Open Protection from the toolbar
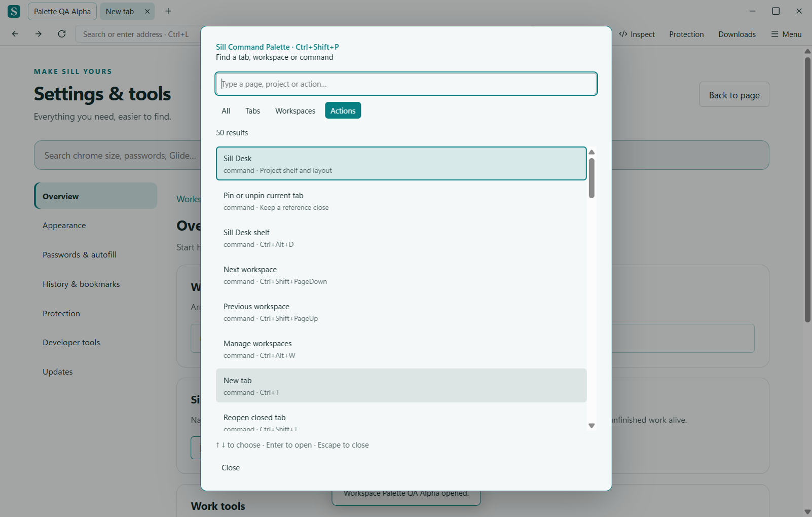 pyautogui.click(x=686, y=34)
